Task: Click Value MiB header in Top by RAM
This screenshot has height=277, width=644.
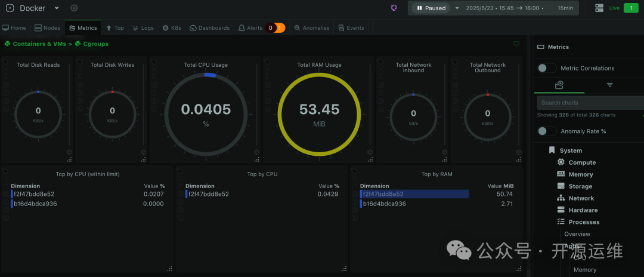Action: coord(500,186)
